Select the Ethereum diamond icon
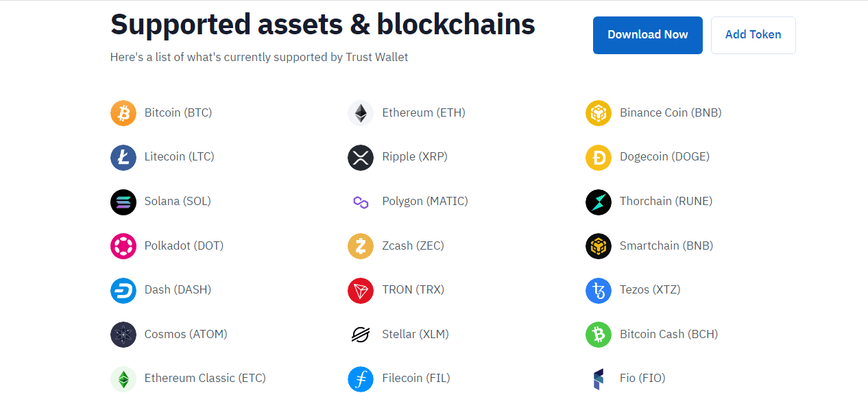 click(x=361, y=113)
